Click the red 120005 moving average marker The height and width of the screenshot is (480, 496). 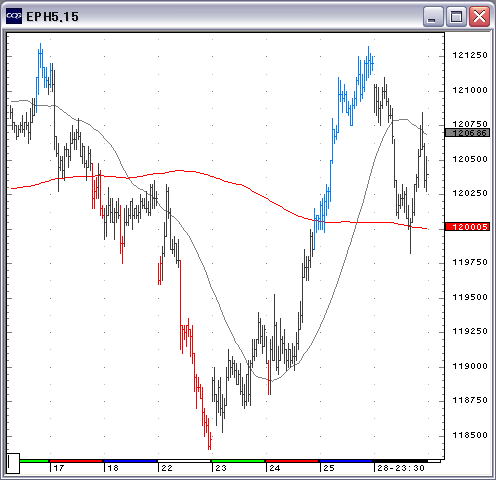tap(467, 227)
